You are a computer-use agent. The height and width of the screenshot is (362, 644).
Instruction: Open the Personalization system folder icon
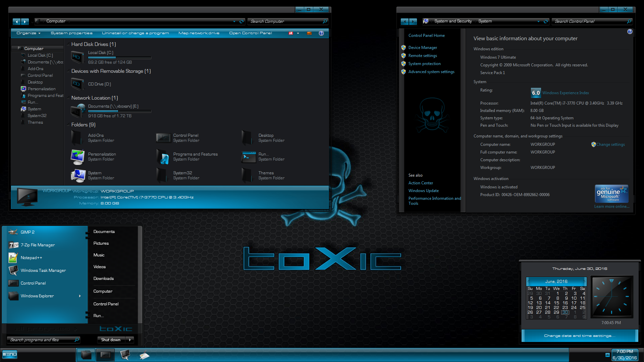(78, 157)
